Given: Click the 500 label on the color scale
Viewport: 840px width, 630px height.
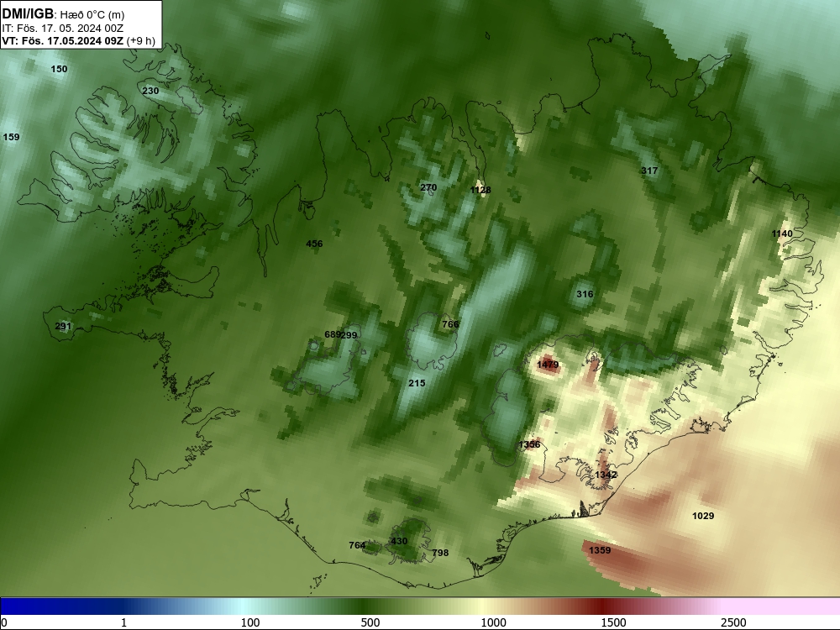Looking at the screenshot, I should tap(370, 622).
